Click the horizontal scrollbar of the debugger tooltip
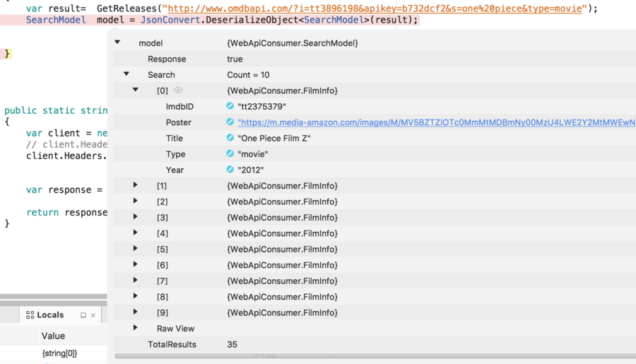Image resolution: width=636 pixels, height=364 pixels. 375,356
